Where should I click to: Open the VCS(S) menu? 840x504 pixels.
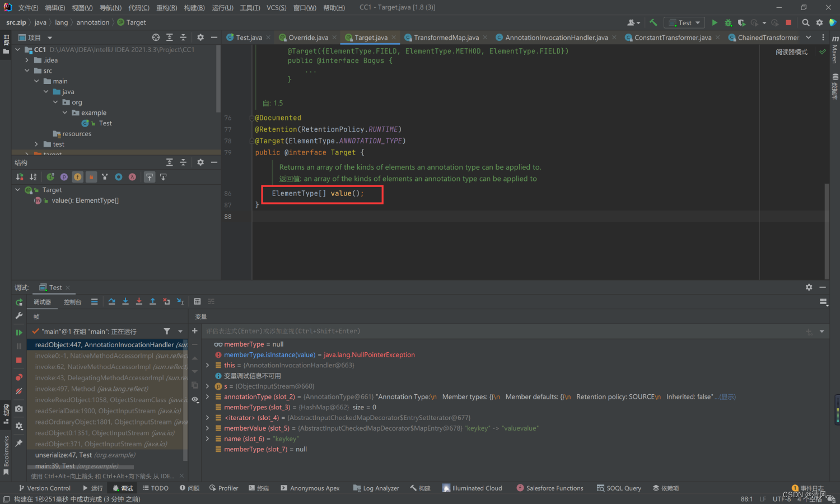pos(277,7)
